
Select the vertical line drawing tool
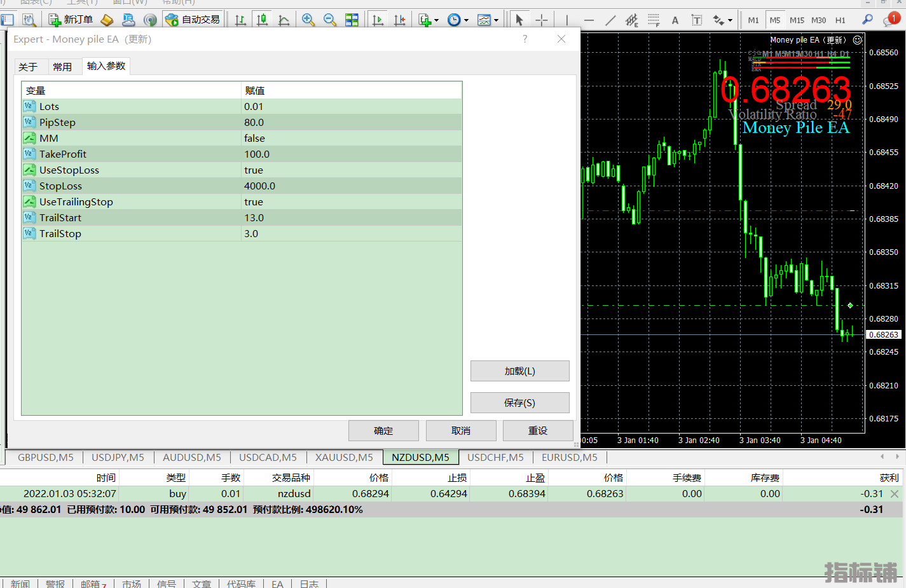pos(566,20)
